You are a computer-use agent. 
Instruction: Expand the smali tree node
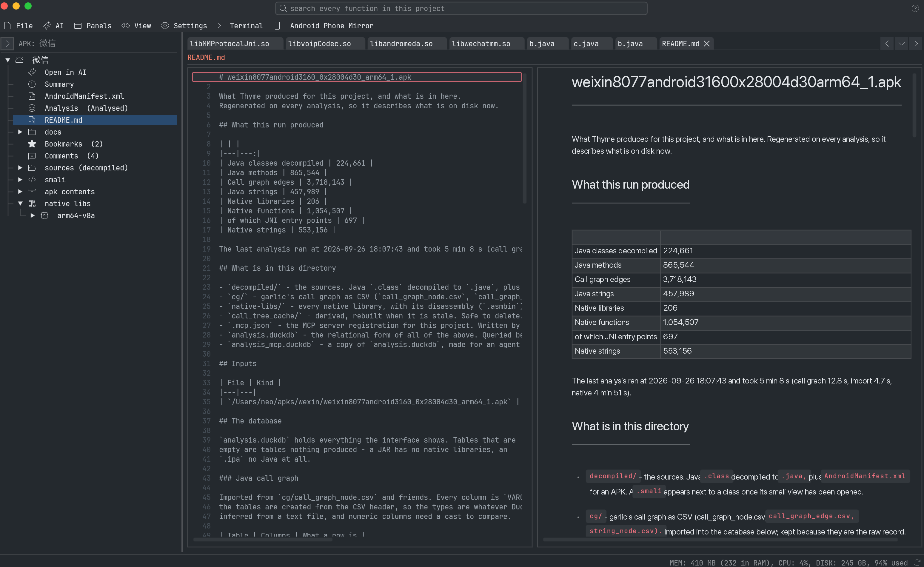[x=20, y=180]
